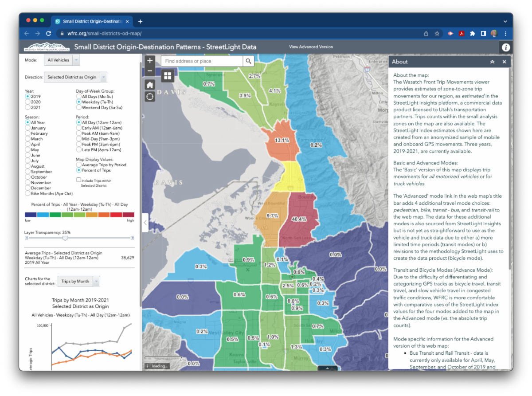Screen dimensions: 532x396
Task: Select the 2020 year radio button
Action: point(28,102)
